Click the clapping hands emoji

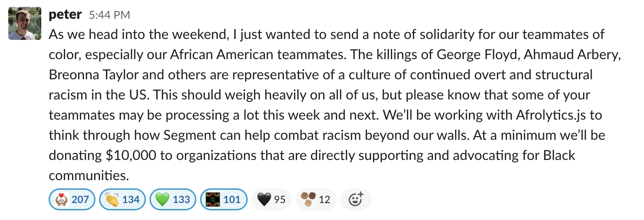coord(112,199)
